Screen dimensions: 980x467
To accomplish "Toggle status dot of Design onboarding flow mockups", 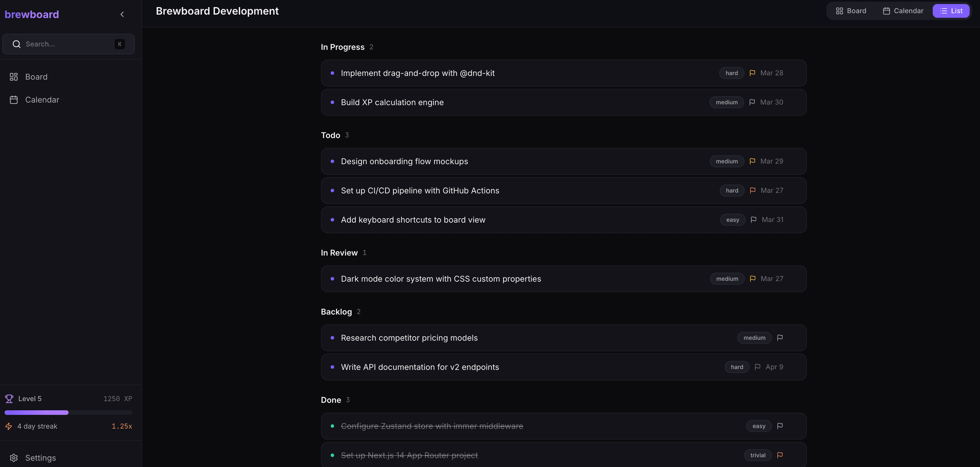I will pos(332,161).
